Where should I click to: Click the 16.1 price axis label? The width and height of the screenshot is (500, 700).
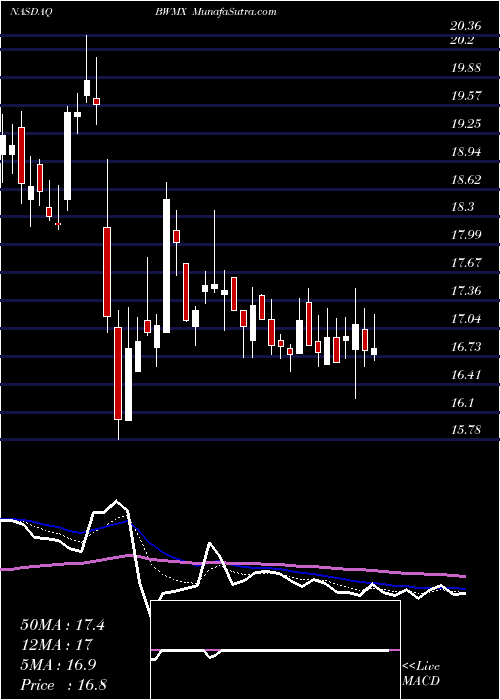(x=462, y=403)
